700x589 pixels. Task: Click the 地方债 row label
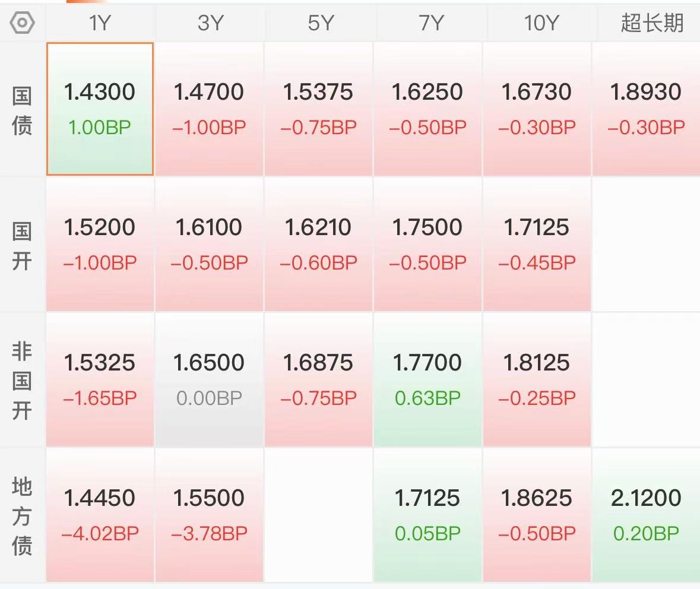[22, 516]
